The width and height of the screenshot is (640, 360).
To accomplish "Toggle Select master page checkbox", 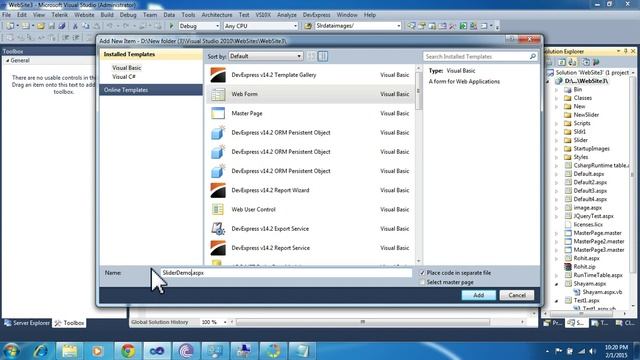I will [x=422, y=282].
